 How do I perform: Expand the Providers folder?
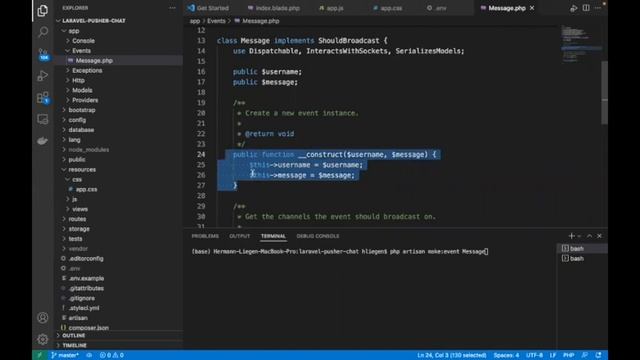pos(85,100)
